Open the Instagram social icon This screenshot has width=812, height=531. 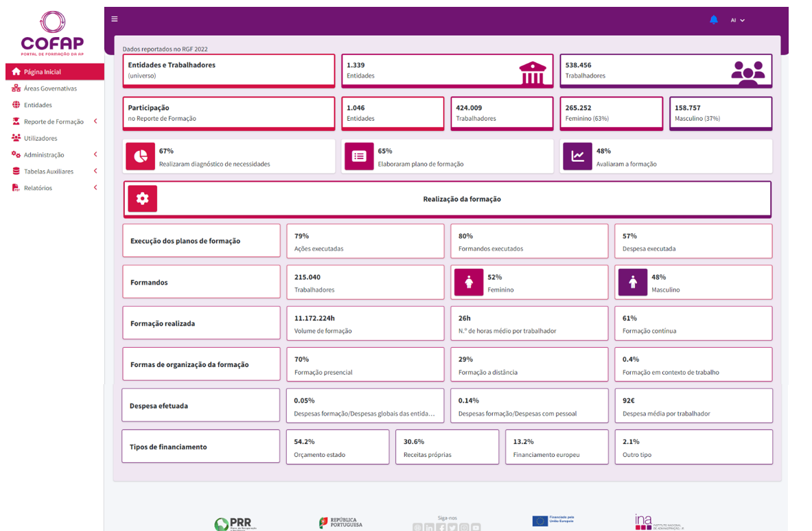464,528
